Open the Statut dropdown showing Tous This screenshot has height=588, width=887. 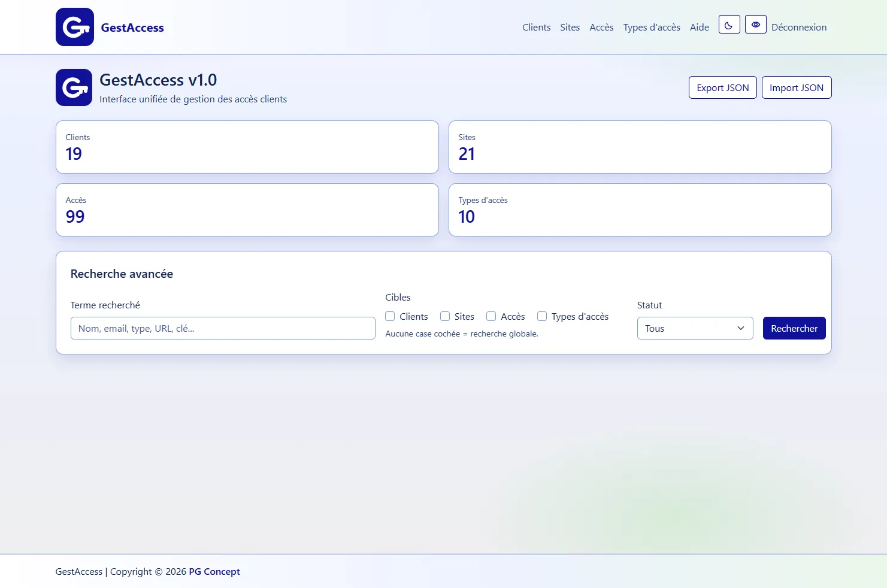point(695,328)
